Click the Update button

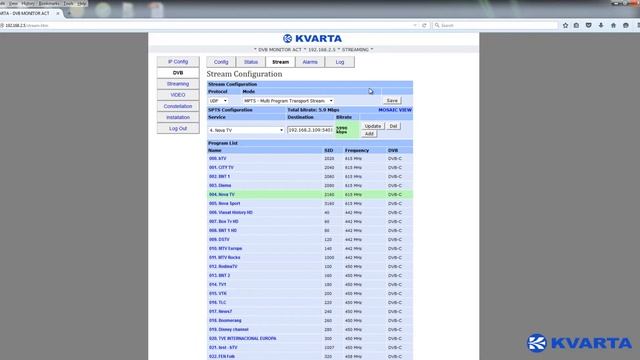point(373,126)
